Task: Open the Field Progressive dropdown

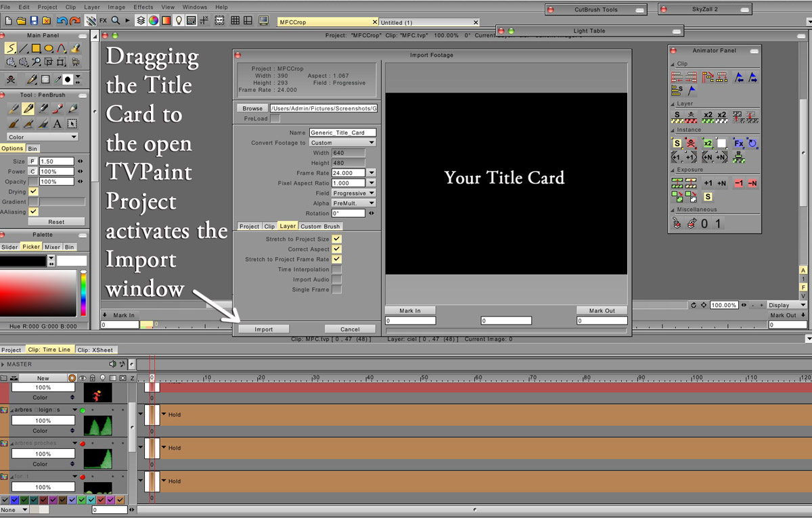Action: pos(354,193)
